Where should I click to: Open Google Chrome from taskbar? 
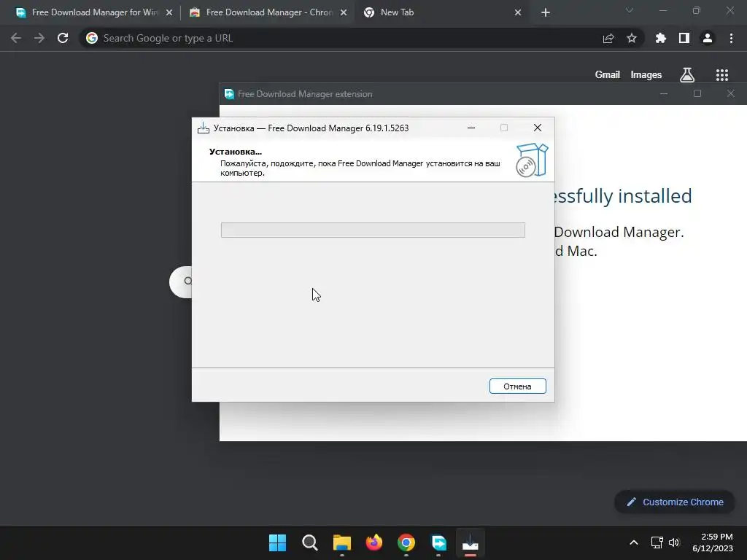pyautogui.click(x=406, y=542)
